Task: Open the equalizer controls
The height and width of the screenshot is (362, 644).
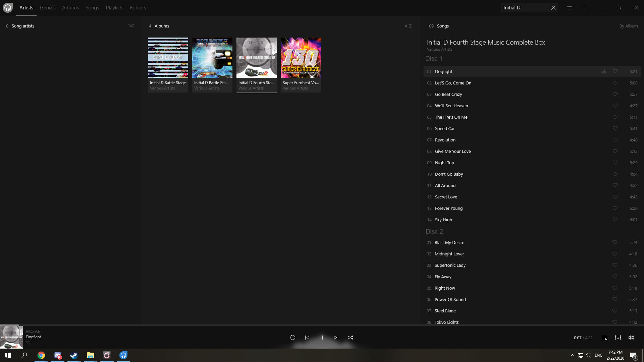Action: click(618, 338)
